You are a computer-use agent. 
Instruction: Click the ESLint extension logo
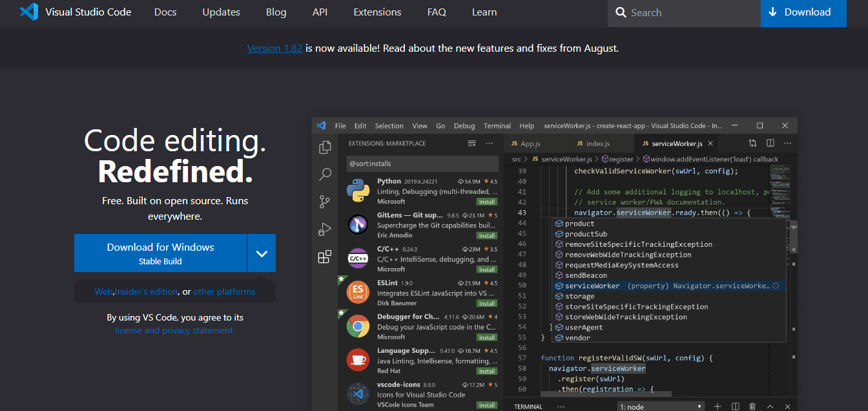click(x=358, y=292)
